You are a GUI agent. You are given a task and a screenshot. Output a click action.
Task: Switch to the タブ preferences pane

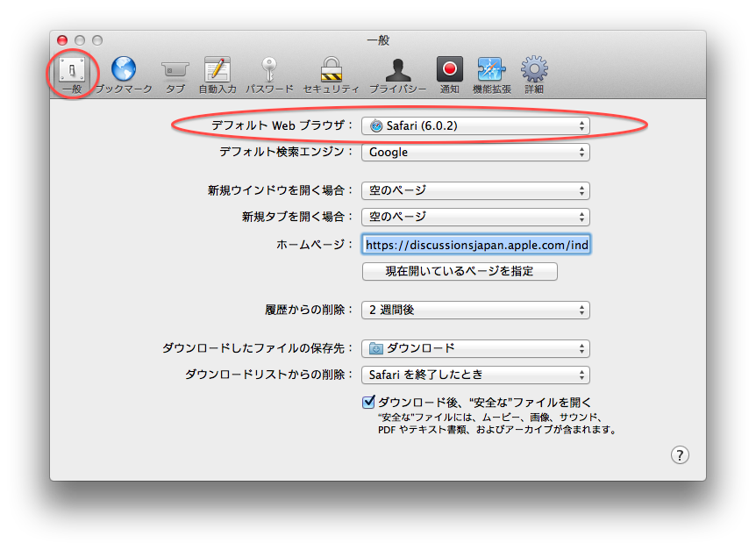coord(175,75)
